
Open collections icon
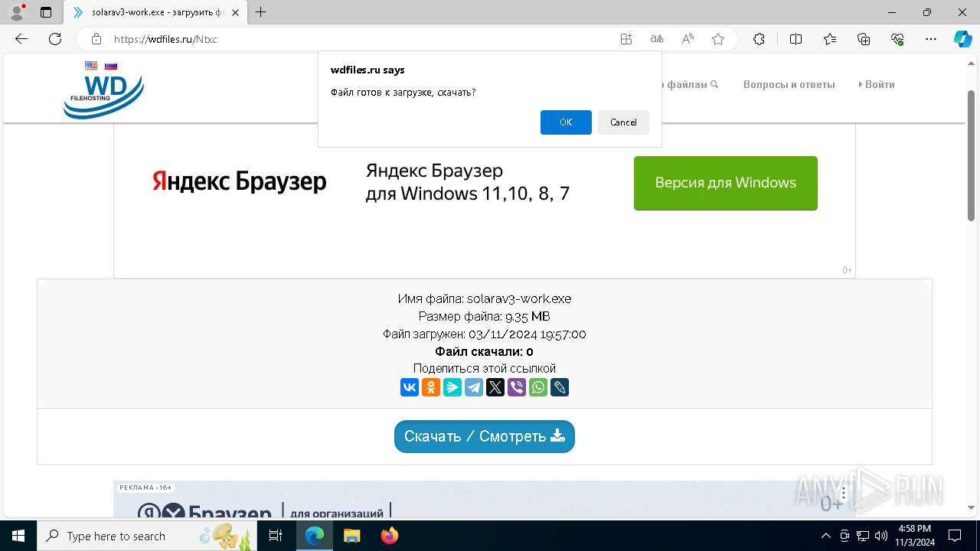tap(864, 39)
